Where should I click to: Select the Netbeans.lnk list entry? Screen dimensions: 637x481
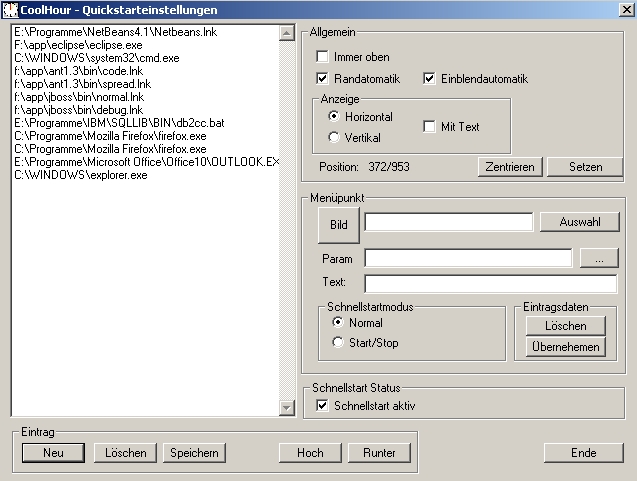tap(146, 32)
